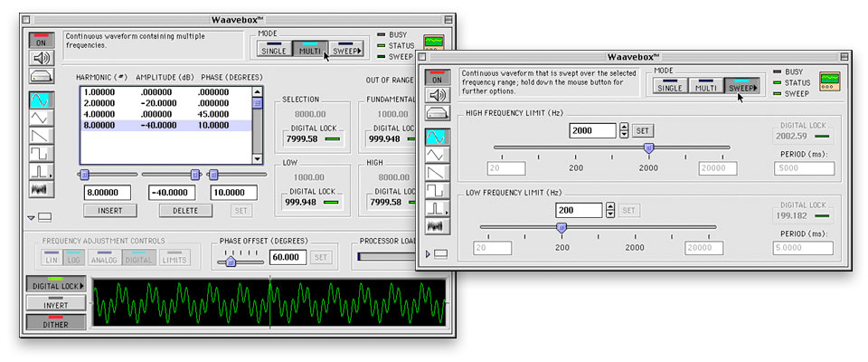Click the phase offset field showing 60.000
868x362 pixels.
(288, 257)
